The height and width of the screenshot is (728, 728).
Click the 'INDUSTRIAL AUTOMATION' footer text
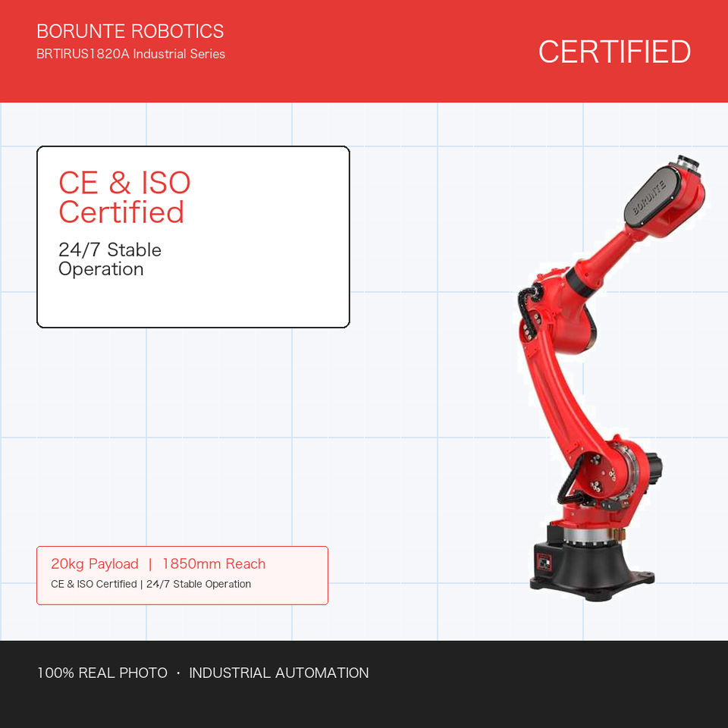(x=278, y=673)
